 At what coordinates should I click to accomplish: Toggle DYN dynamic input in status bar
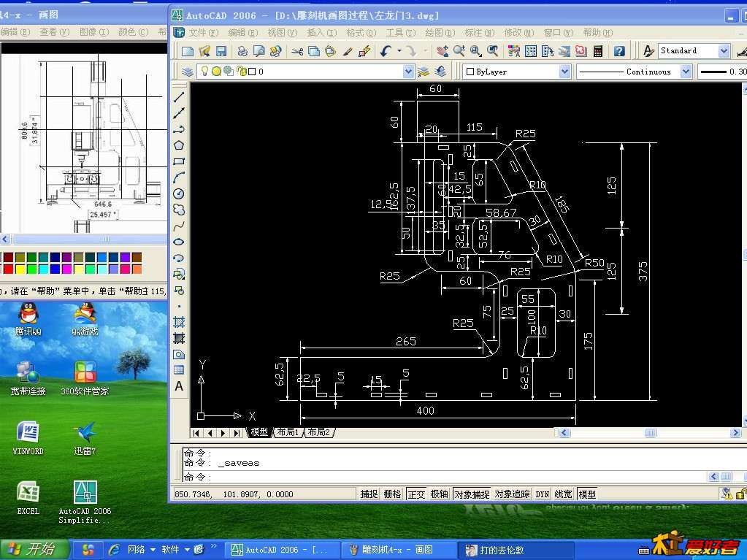542,494
